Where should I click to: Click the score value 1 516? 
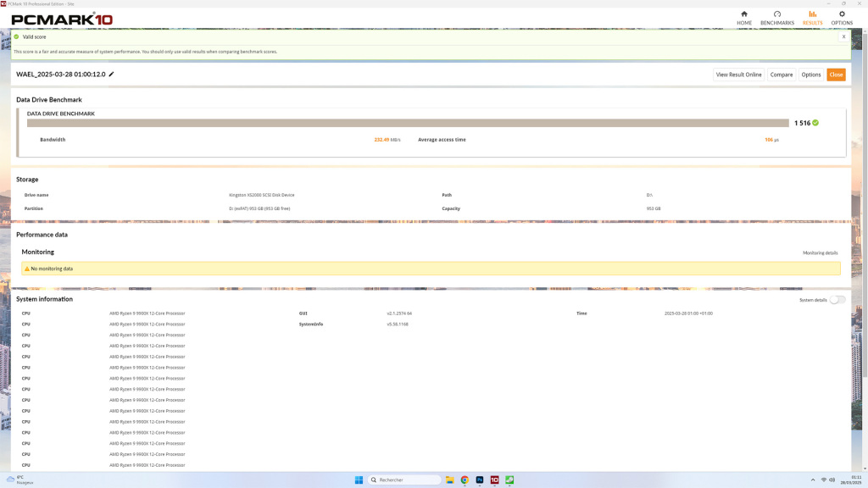click(802, 123)
